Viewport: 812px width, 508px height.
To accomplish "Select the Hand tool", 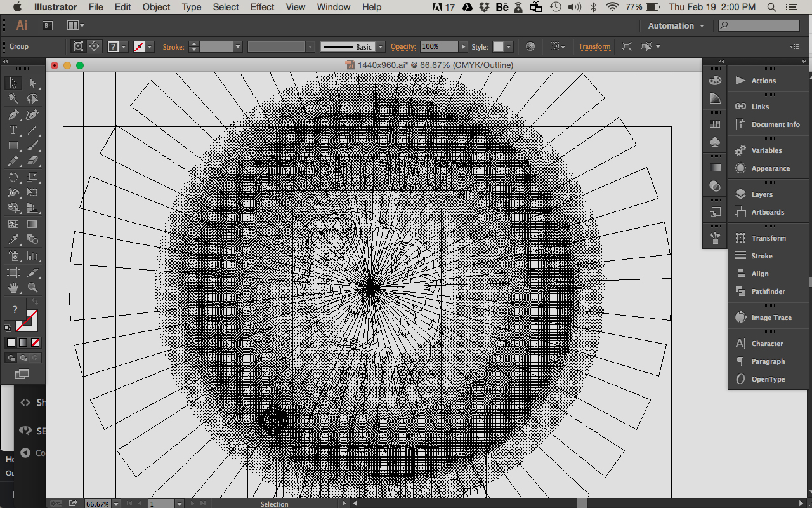I will [13, 288].
